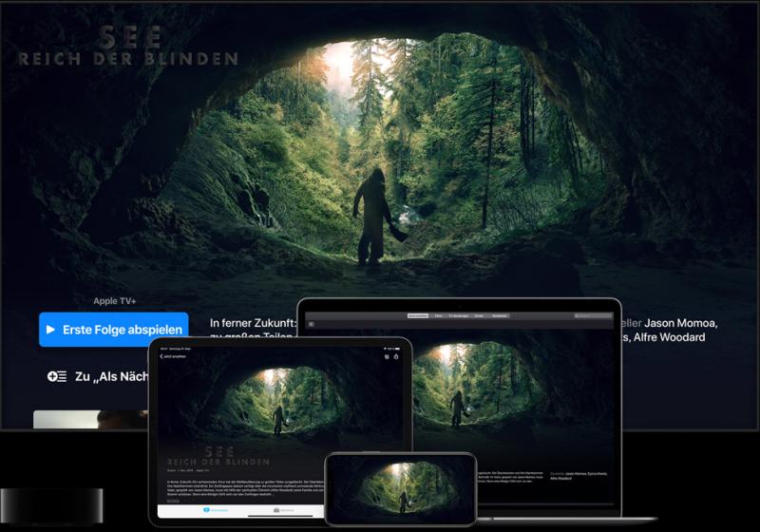Open the selected first tab in the Mac toolbar
The image size is (760, 532).
[418, 315]
